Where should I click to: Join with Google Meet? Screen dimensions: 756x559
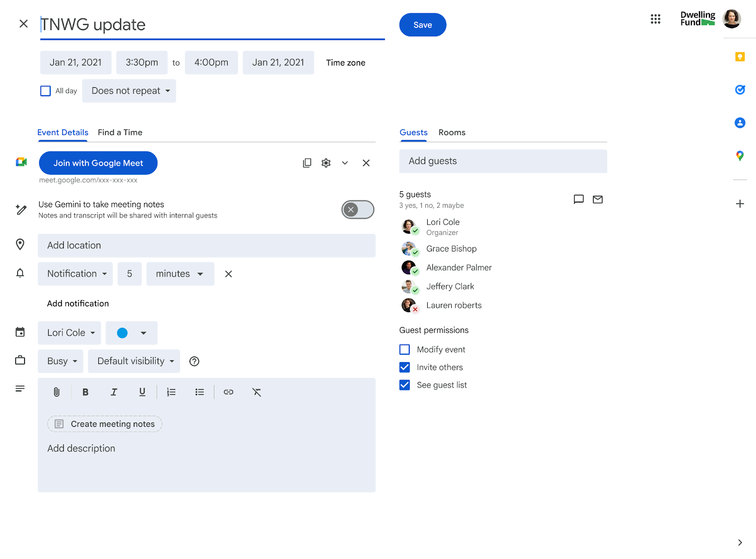pyautogui.click(x=98, y=163)
